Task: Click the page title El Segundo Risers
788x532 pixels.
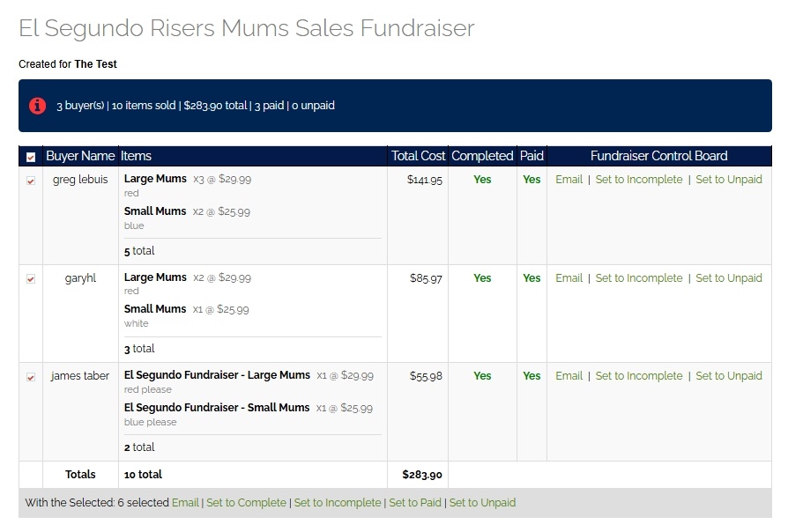Action: pyautogui.click(x=246, y=28)
